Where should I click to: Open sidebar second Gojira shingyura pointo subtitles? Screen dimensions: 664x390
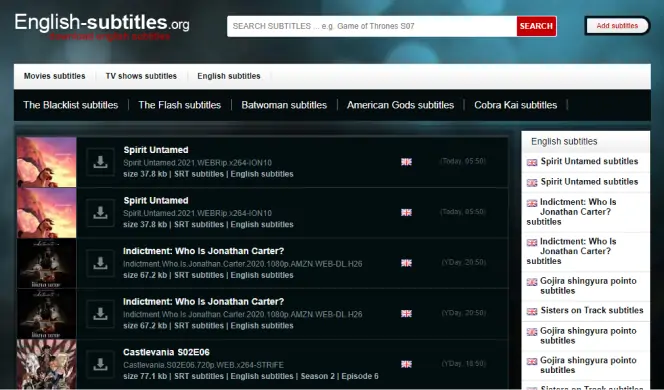tap(588, 336)
